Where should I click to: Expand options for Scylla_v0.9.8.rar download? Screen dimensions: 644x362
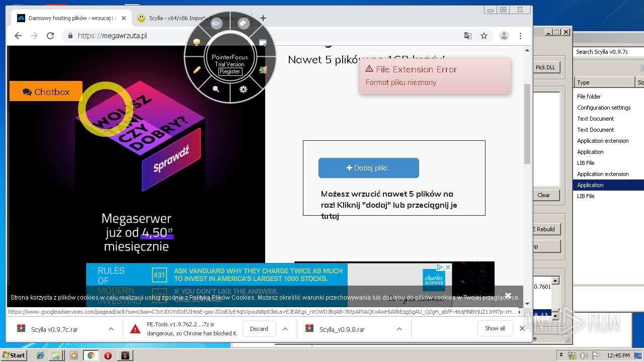(x=399, y=329)
